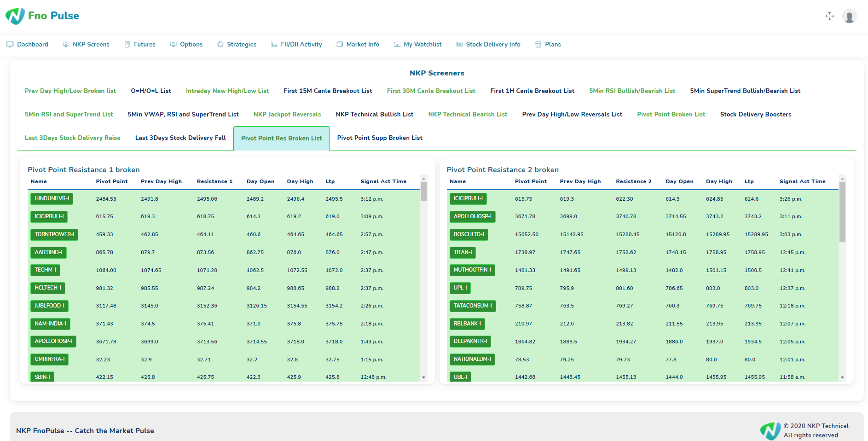Click the Fno Pulse logo icon
This screenshot has width=868, height=441.
pyautogui.click(x=15, y=16)
